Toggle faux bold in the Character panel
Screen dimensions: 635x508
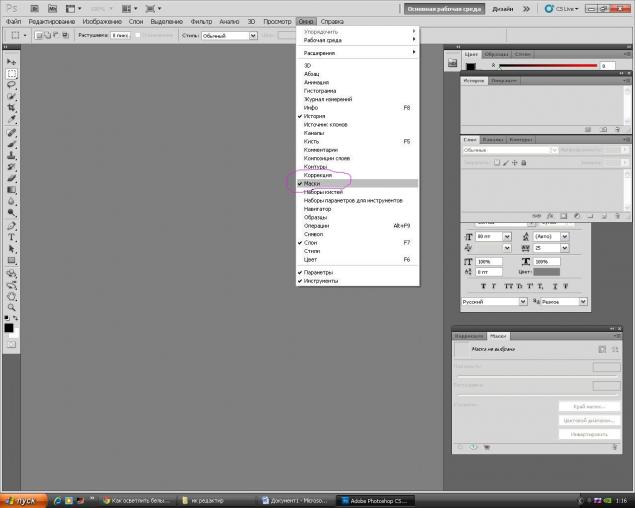point(483,286)
